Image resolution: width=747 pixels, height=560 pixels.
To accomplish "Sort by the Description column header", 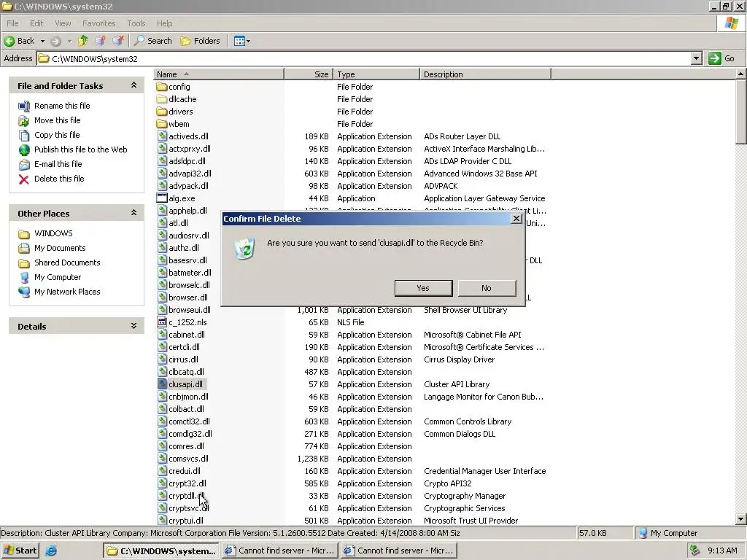I will coord(485,74).
